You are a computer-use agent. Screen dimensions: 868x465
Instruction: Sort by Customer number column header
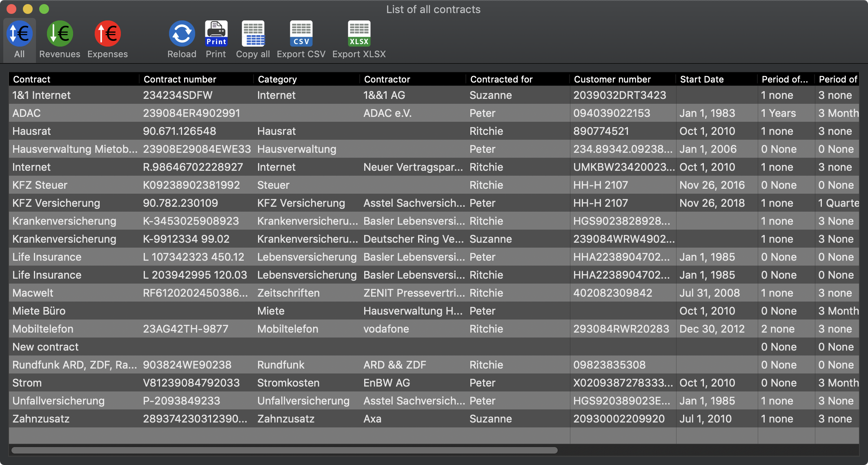[x=623, y=79]
